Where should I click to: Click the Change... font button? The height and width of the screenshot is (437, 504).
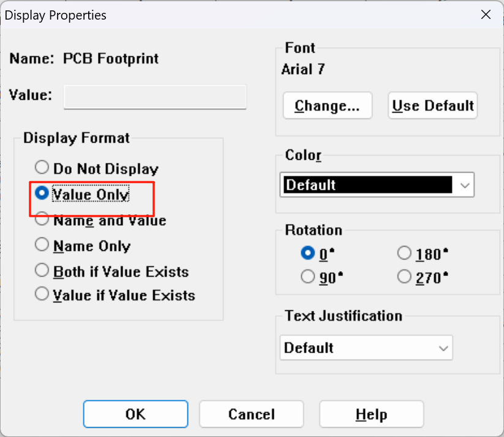pyautogui.click(x=327, y=106)
